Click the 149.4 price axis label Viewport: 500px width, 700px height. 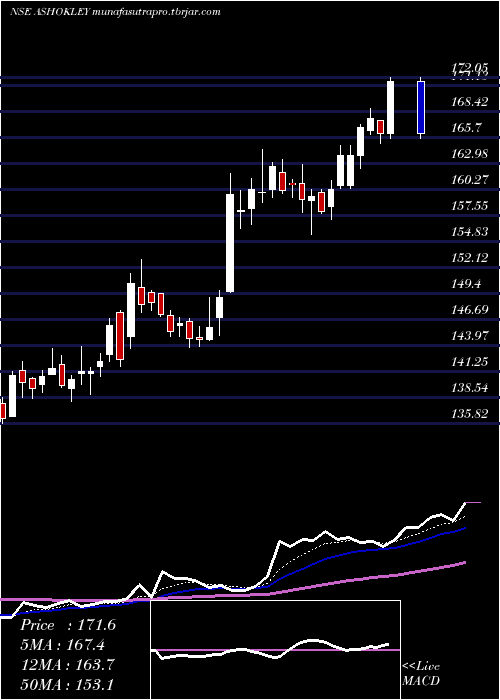coord(466,283)
